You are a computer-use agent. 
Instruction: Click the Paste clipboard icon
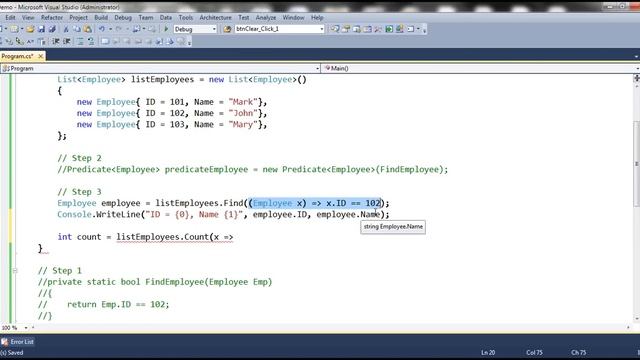pos(88,29)
